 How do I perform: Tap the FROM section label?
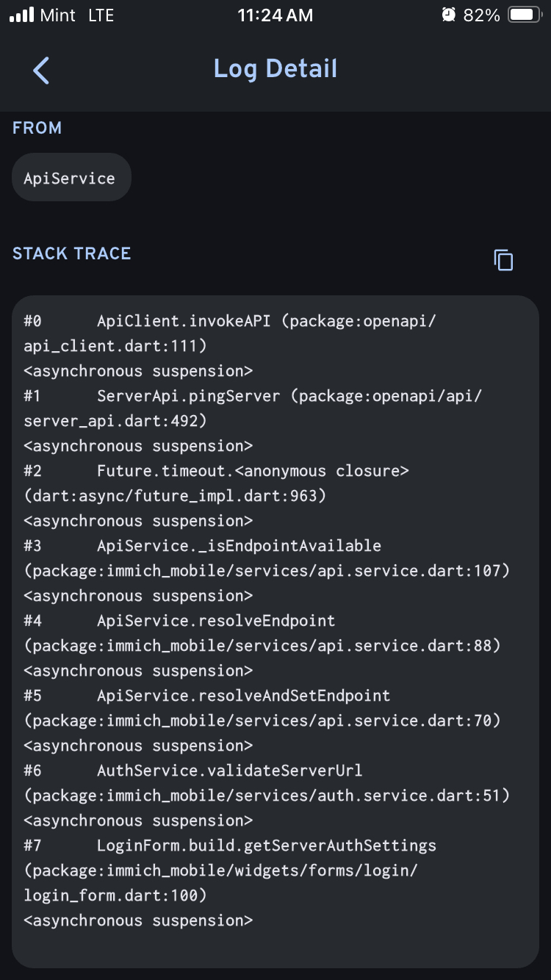click(x=37, y=128)
